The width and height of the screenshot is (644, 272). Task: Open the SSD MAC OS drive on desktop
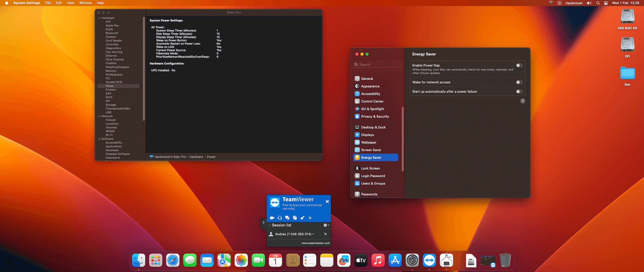[x=628, y=19]
